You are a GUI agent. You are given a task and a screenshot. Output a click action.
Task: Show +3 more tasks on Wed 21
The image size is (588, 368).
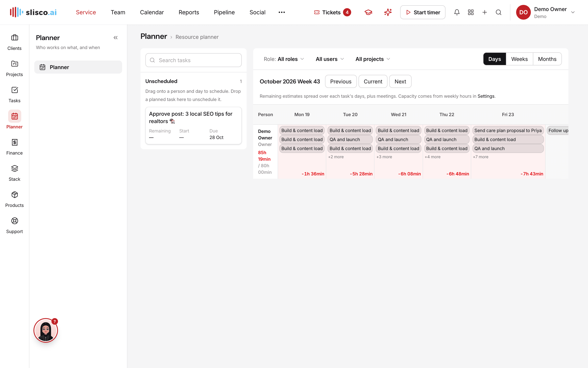384,157
